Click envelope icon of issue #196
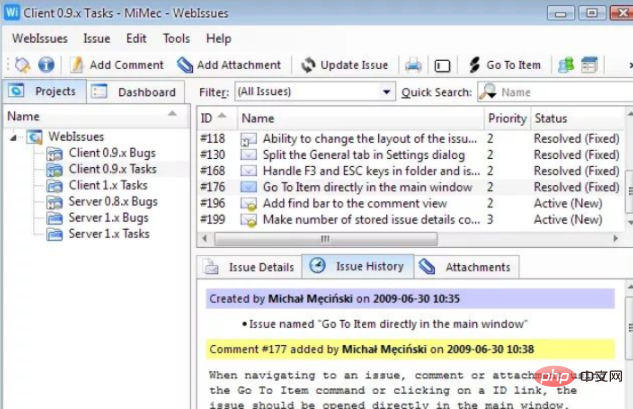The image size is (633, 409). point(249,204)
